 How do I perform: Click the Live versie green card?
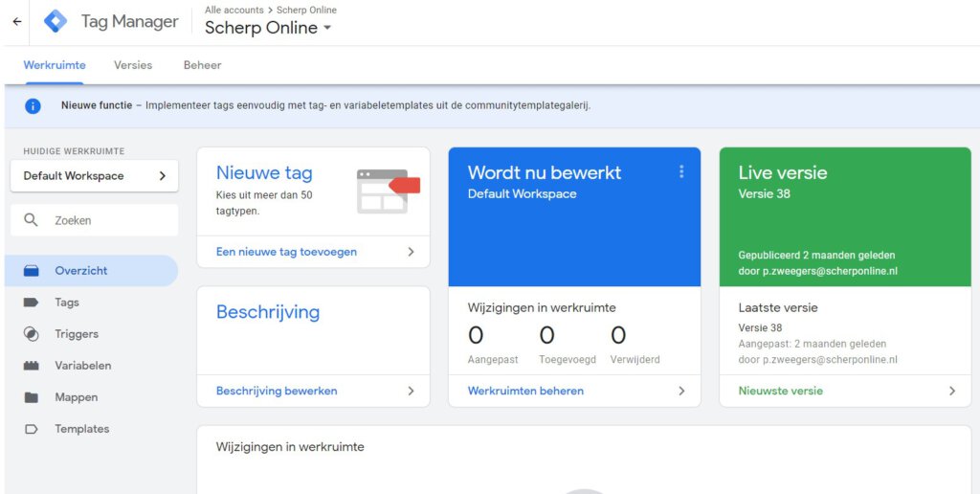pos(845,217)
